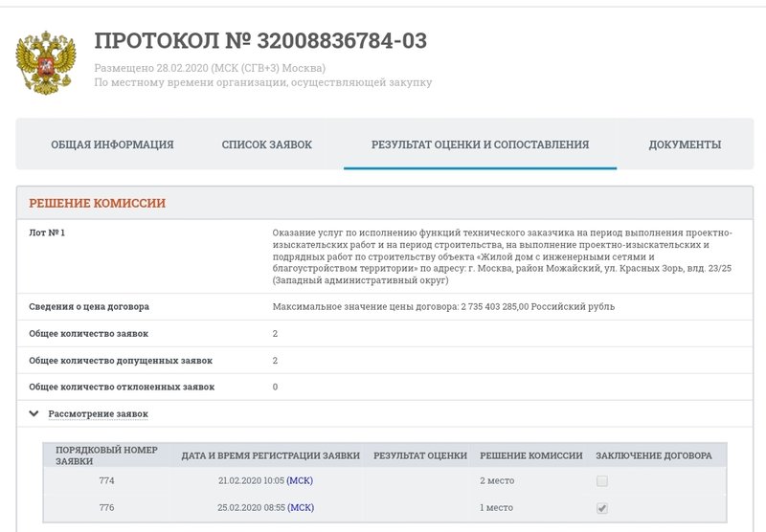The width and height of the screenshot is (766, 532).
Task: Open the Список заявок tab
Action: point(266,144)
